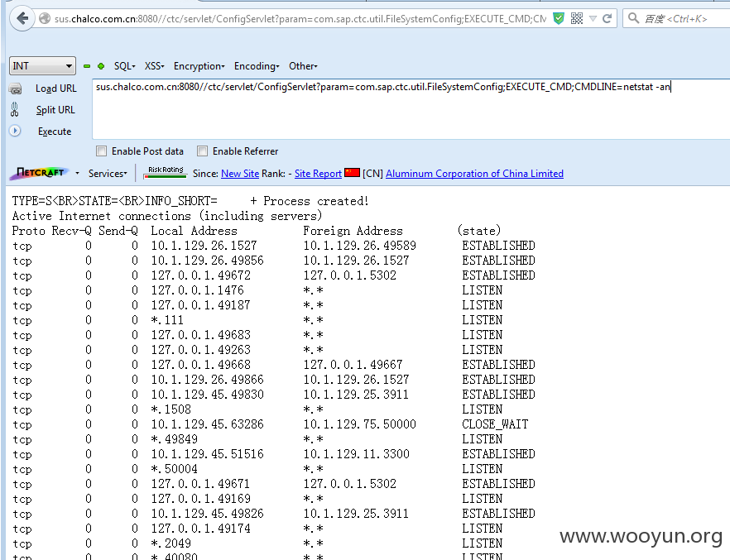Image resolution: width=730 pixels, height=560 pixels.
Task: Select the 'Local Address' column header
Action: pyautogui.click(x=195, y=231)
